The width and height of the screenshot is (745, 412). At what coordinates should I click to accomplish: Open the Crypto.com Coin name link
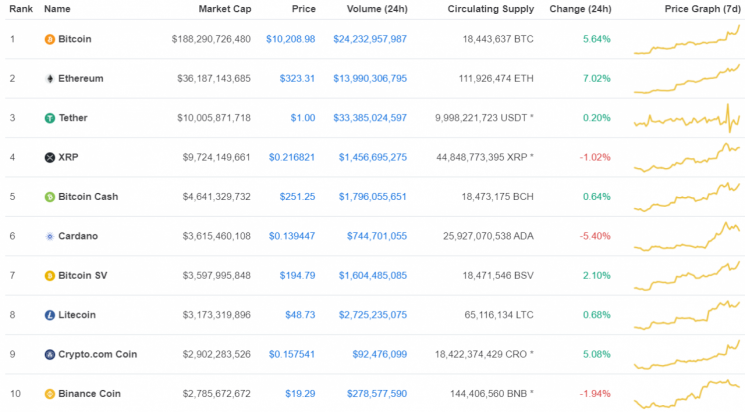[x=97, y=355]
